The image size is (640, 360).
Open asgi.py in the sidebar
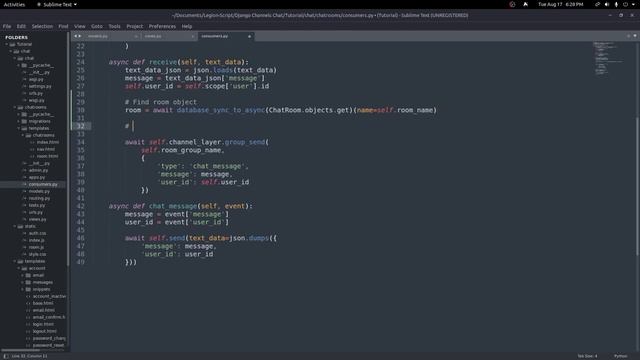point(36,79)
